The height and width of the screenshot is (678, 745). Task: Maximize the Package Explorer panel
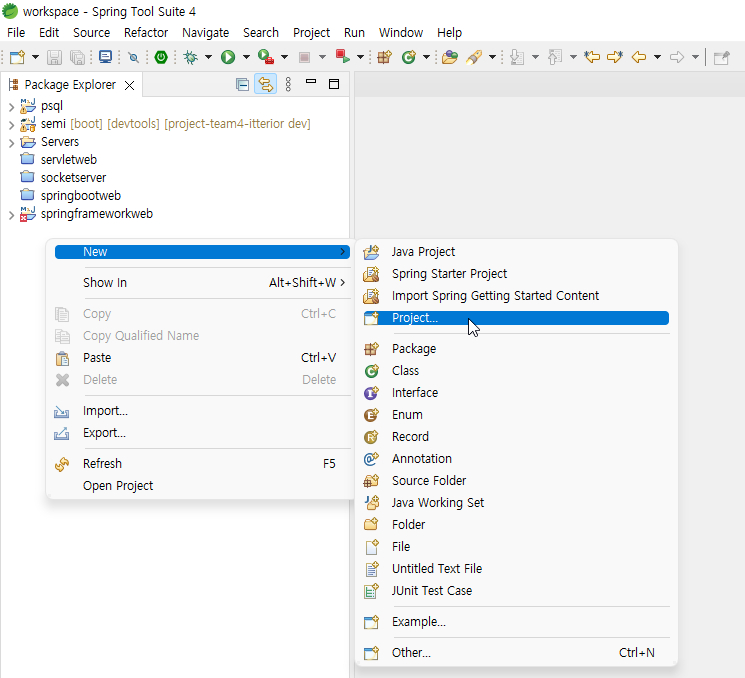pyautogui.click(x=334, y=84)
